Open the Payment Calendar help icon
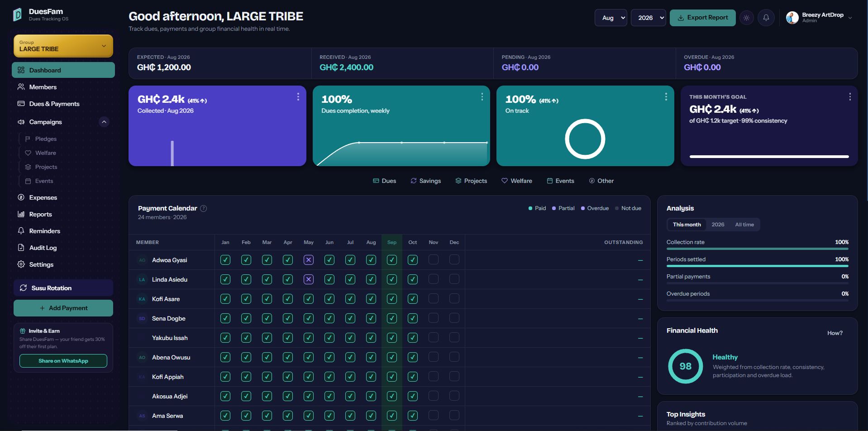This screenshot has height=431, width=868. (x=204, y=208)
